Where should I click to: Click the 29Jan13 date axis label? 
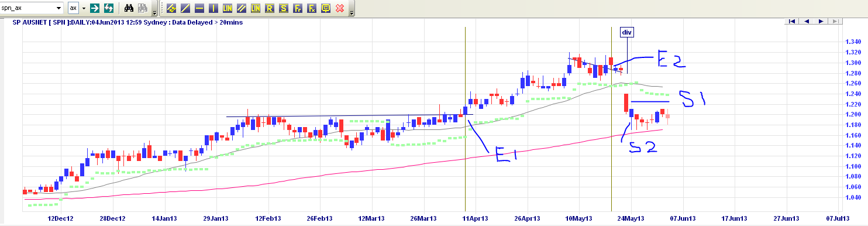tap(216, 219)
